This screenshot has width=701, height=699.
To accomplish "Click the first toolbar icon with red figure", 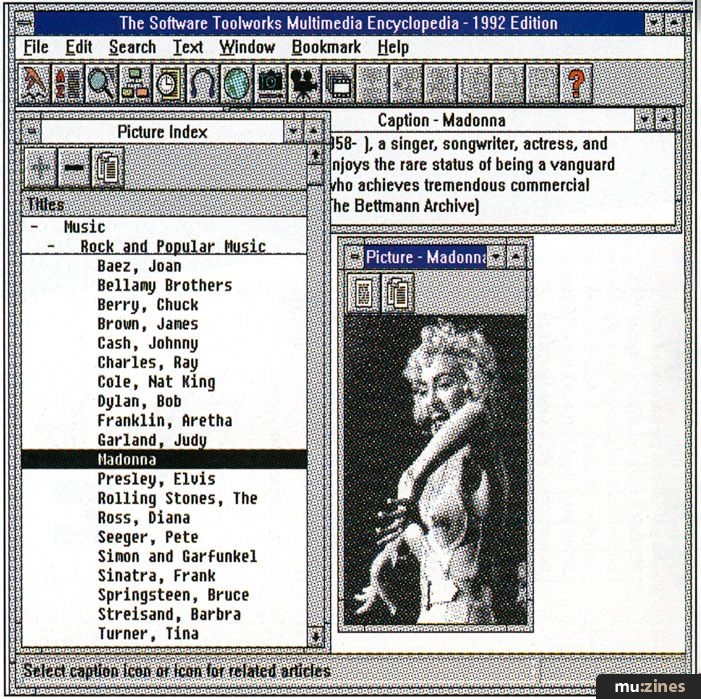I will pos(34,84).
